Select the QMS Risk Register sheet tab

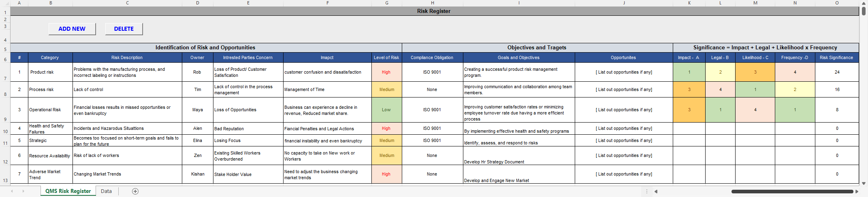coord(68,191)
